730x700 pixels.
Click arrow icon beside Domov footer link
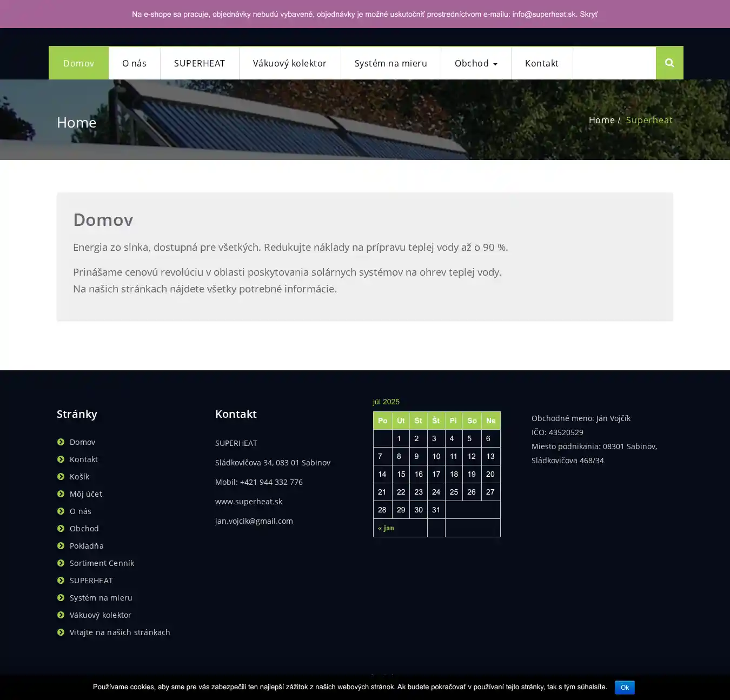(61, 442)
